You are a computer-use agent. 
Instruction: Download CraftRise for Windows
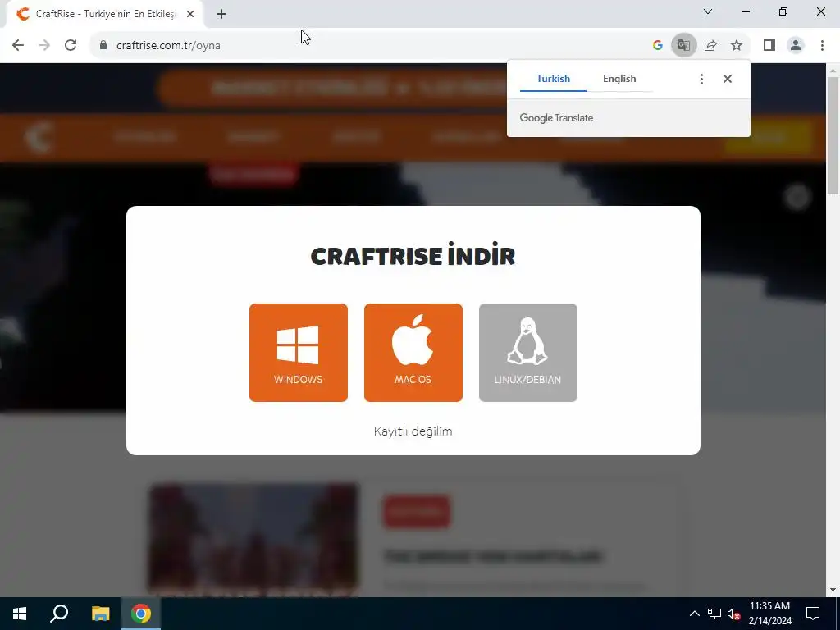[299, 353]
